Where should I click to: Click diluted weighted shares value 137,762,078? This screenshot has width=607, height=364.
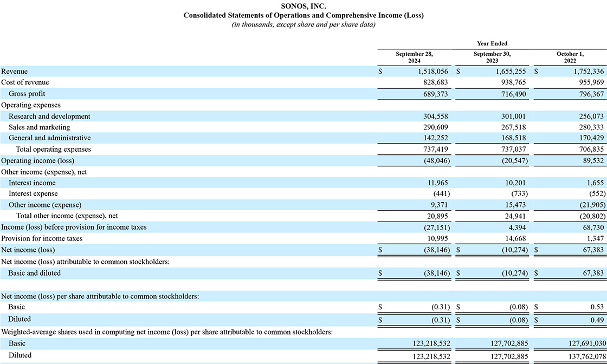[x=587, y=356]
